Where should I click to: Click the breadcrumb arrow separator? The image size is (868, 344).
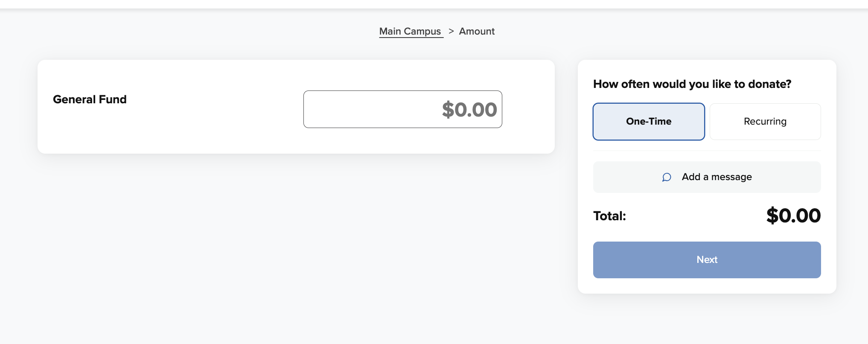pos(451,31)
